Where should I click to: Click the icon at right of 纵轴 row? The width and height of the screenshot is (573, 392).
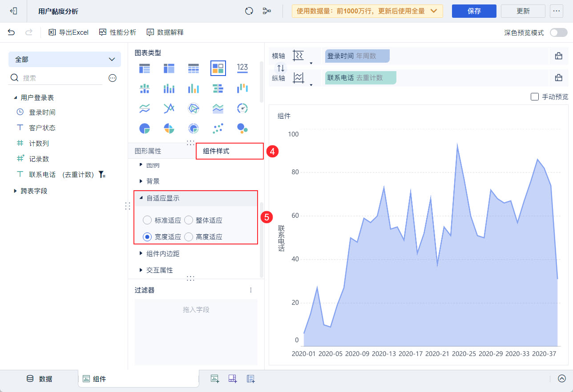[559, 78]
